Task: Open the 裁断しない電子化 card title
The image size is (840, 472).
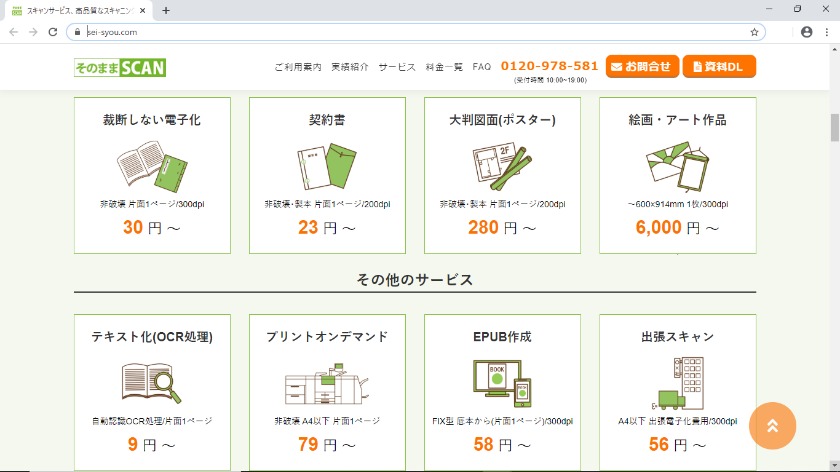Action: [x=152, y=120]
